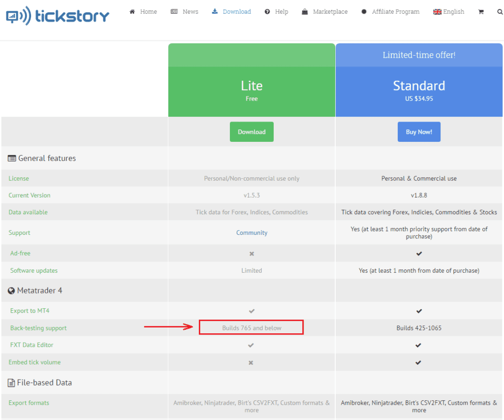The image size is (504, 420).
Task: Click Lite FXT Data Editor check mark
Action: tap(251, 345)
